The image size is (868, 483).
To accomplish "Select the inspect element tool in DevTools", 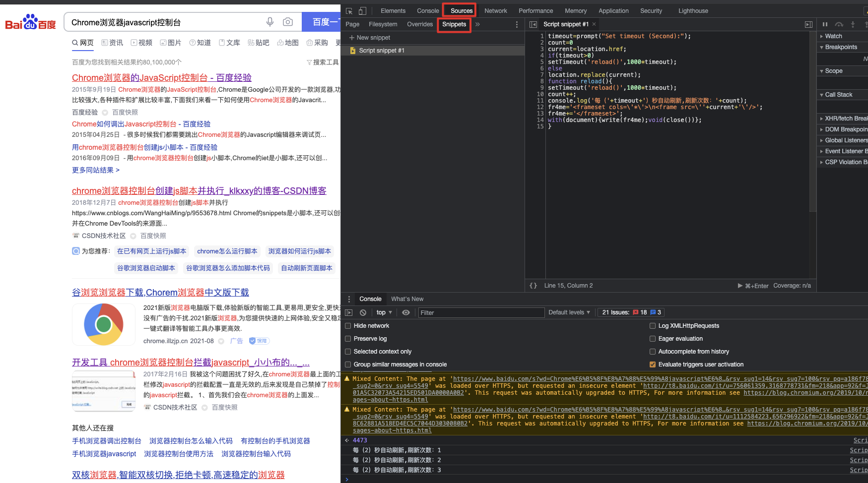I will coord(349,10).
